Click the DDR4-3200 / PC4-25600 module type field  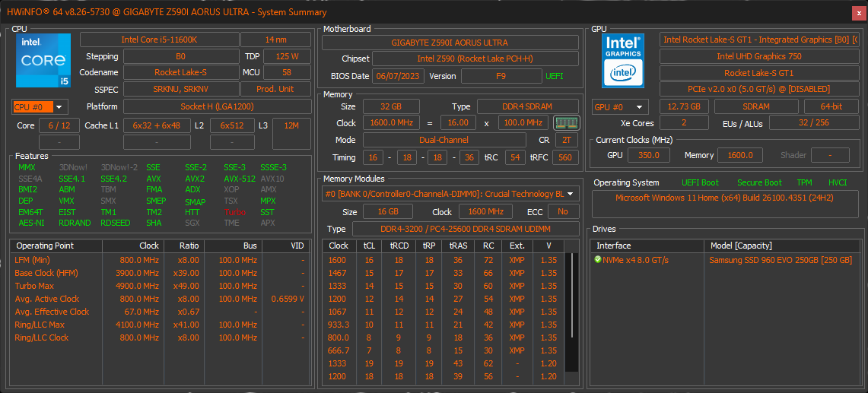pos(465,229)
